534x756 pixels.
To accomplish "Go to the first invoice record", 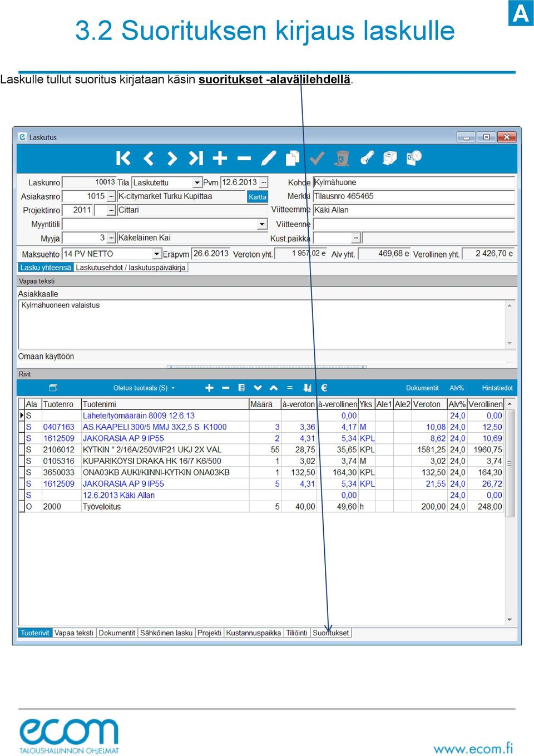I will point(123,159).
